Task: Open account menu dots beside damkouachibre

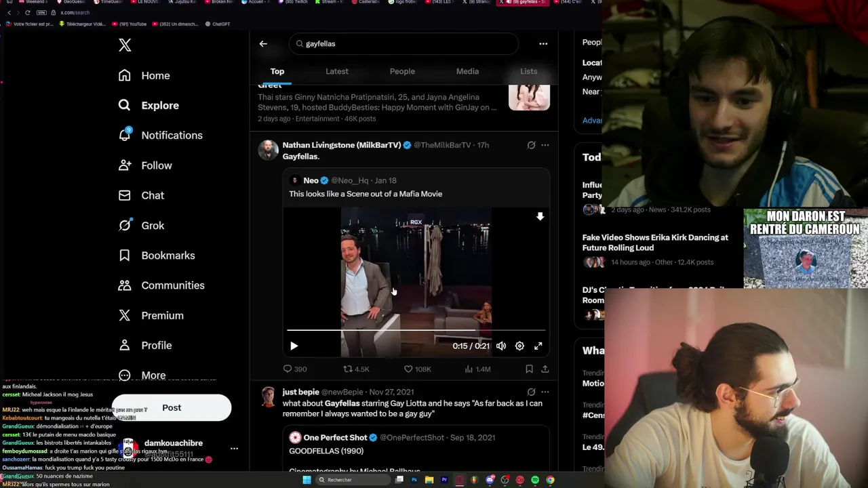Action: coord(234,449)
